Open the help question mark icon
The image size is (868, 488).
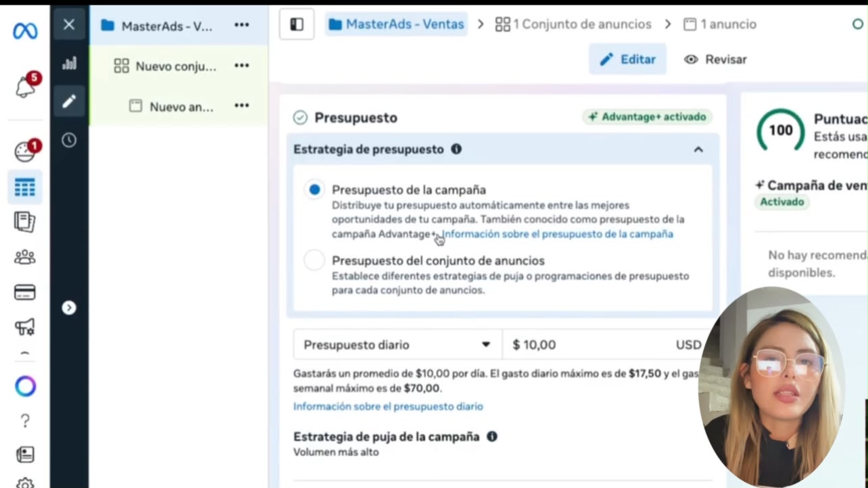(x=25, y=421)
